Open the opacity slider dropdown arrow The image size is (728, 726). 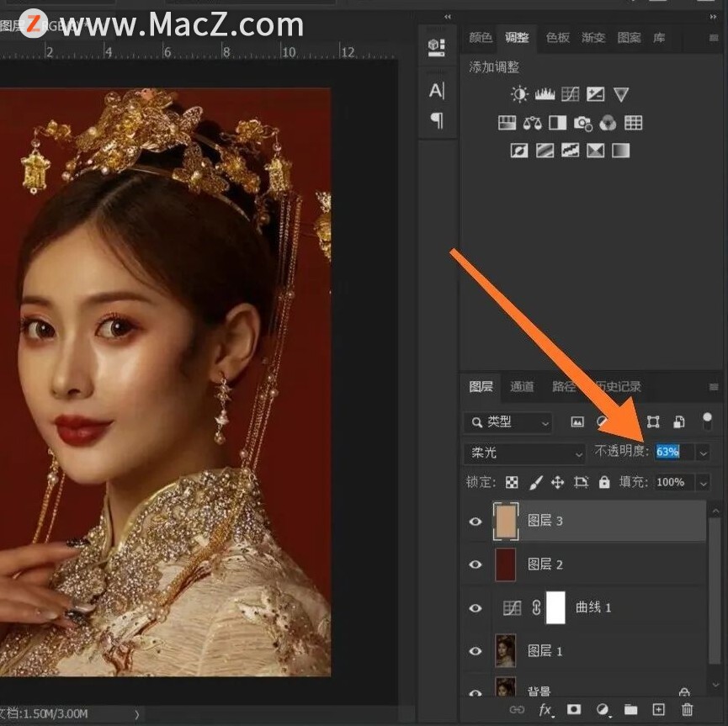704,453
